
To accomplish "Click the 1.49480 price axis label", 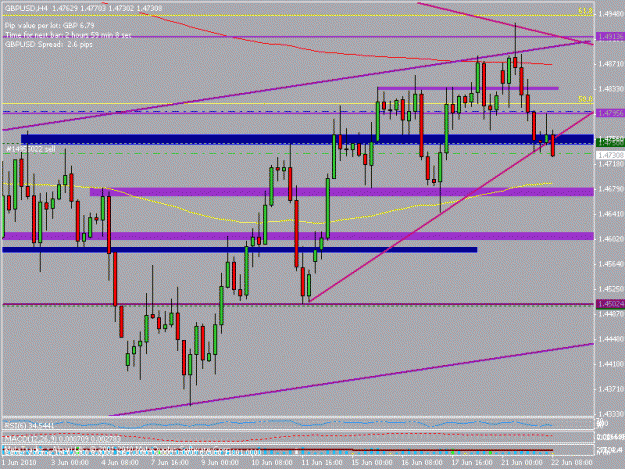I will click(611, 14).
